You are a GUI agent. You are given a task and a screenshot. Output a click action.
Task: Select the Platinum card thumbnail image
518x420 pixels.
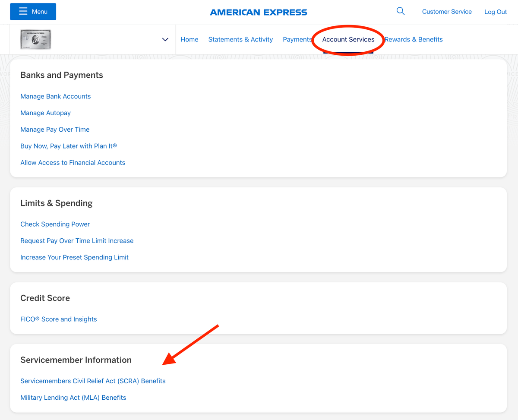point(35,39)
